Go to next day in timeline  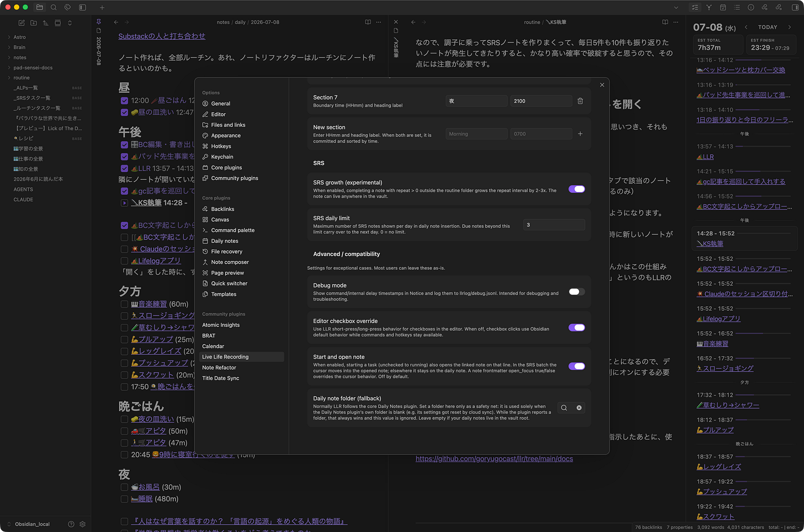(789, 27)
